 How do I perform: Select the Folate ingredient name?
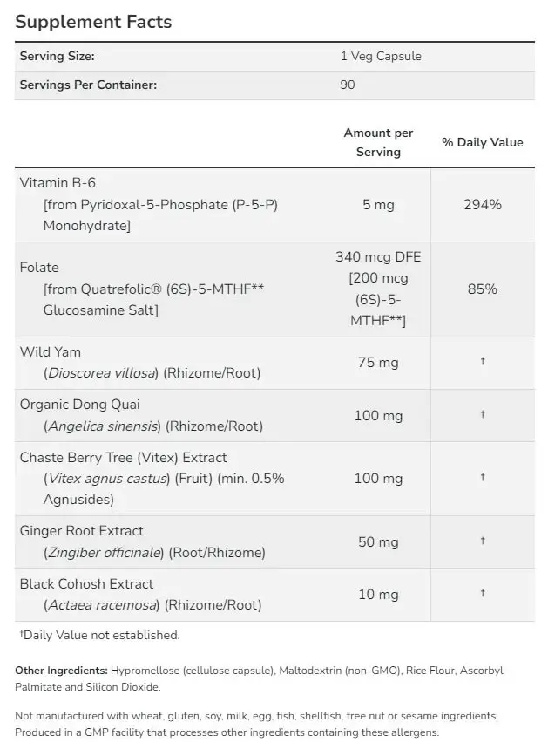tap(39, 268)
